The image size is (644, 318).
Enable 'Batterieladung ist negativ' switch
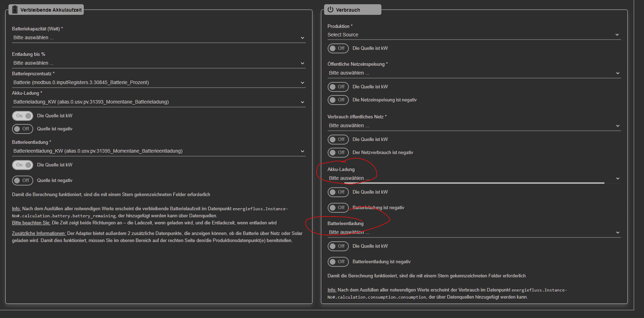338,208
